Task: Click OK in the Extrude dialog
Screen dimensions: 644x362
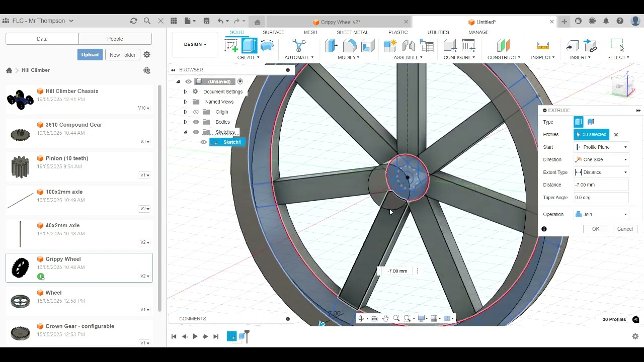Action: point(596,229)
